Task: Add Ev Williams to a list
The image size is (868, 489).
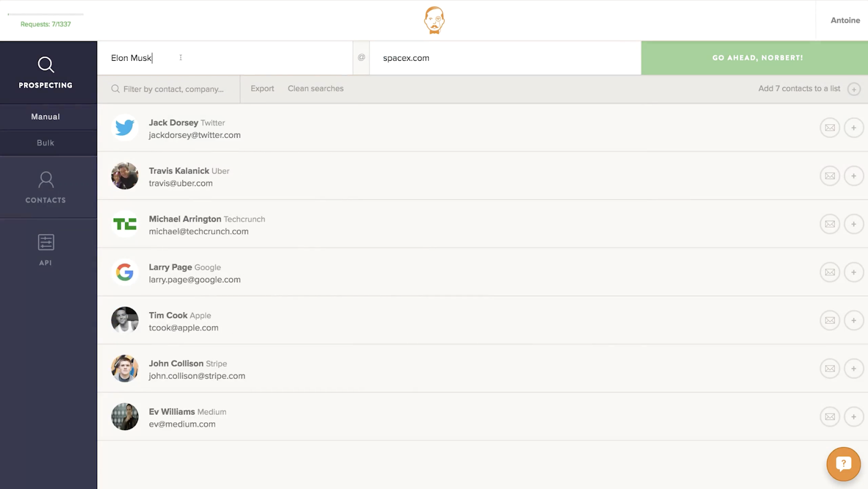Action: pyautogui.click(x=854, y=417)
